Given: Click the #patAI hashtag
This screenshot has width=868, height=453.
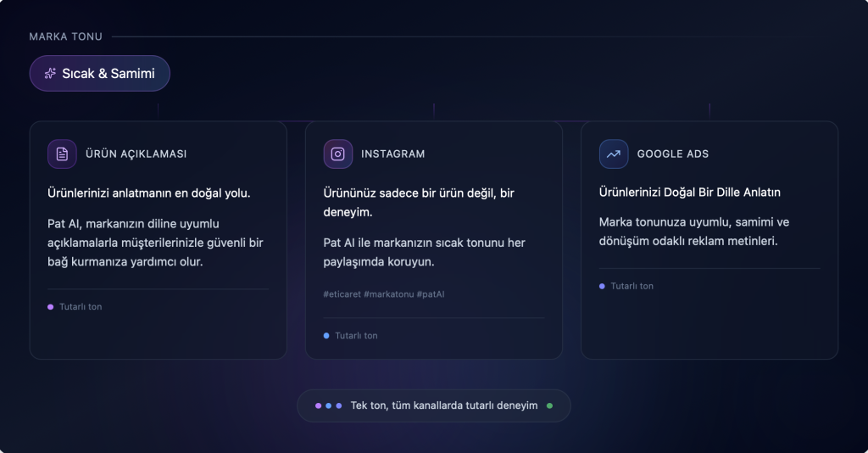Looking at the screenshot, I should (431, 294).
